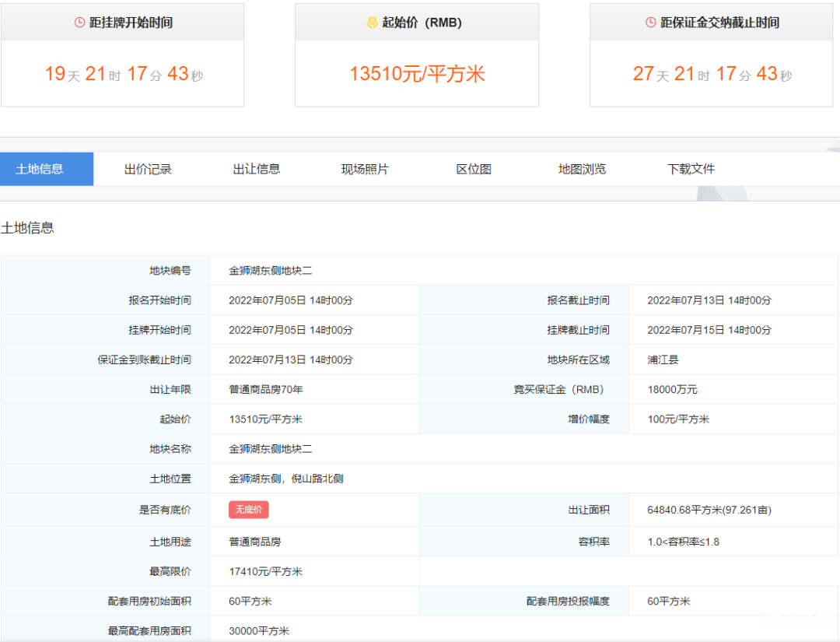This screenshot has width=840, height=642.
Task: Click the clock icon beside 距保证金交纳截止时间
Action: click(650, 23)
